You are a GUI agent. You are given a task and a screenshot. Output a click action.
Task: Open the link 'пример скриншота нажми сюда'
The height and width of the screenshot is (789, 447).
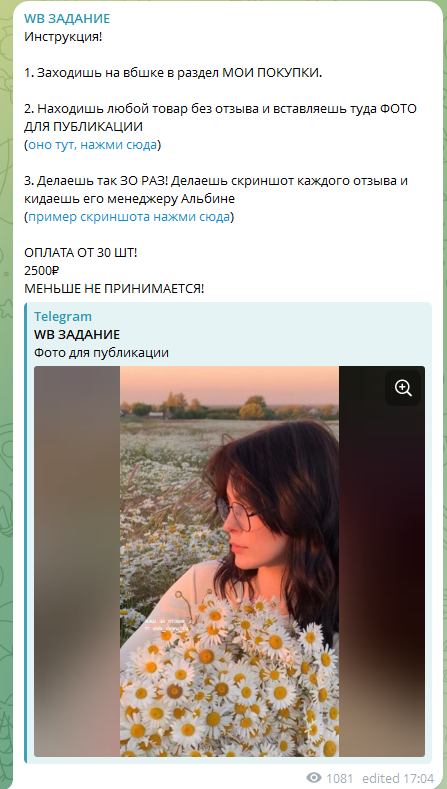coord(129,217)
